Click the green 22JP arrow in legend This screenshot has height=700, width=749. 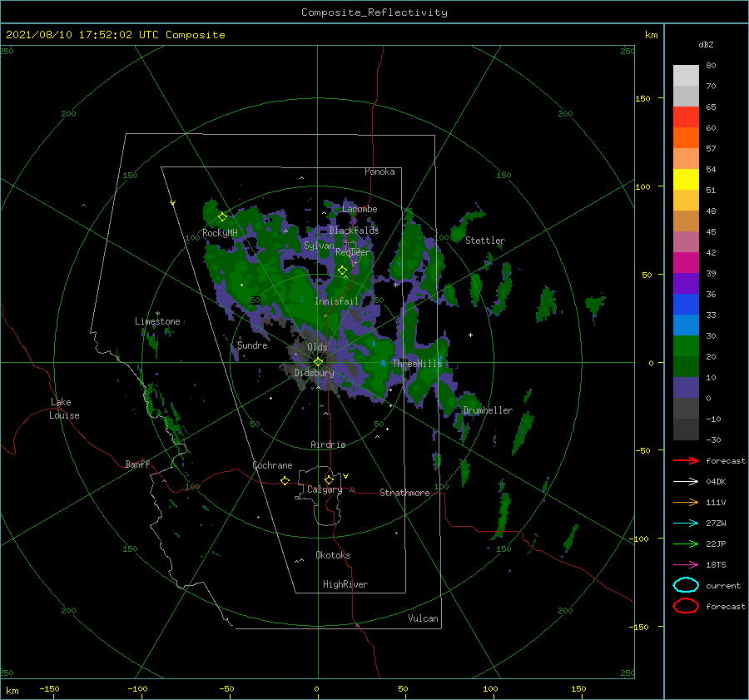(686, 544)
